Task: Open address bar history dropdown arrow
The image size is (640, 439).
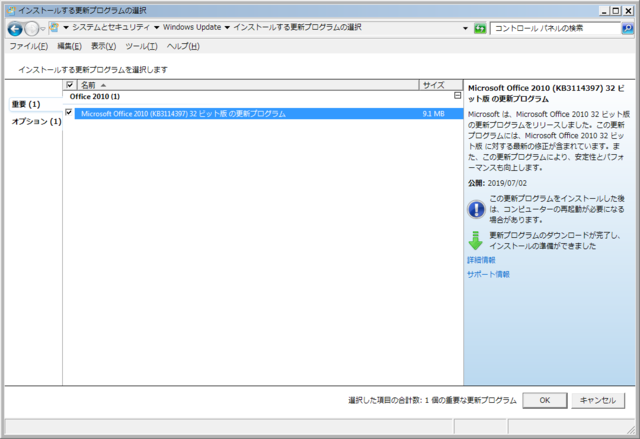Action: (x=465, y=28)
